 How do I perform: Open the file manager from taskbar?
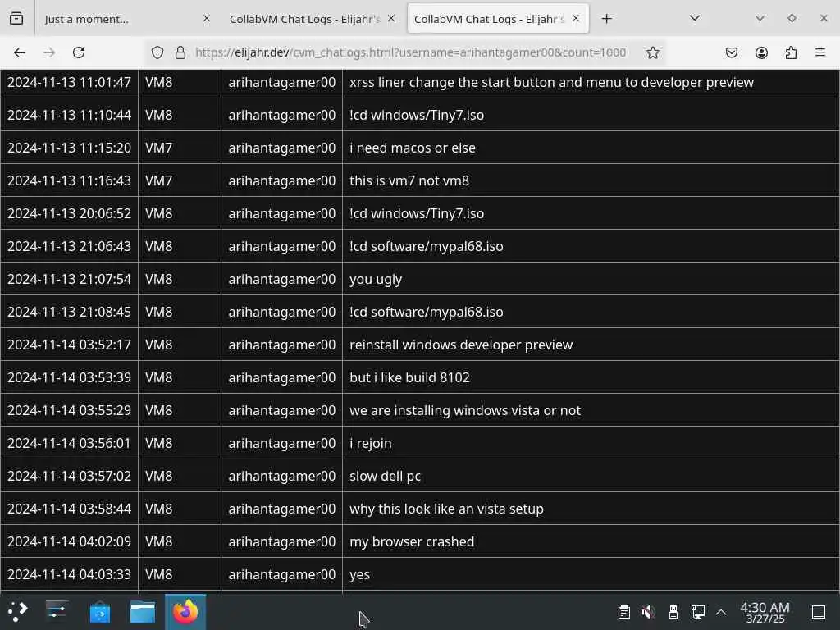click(143, 612)
